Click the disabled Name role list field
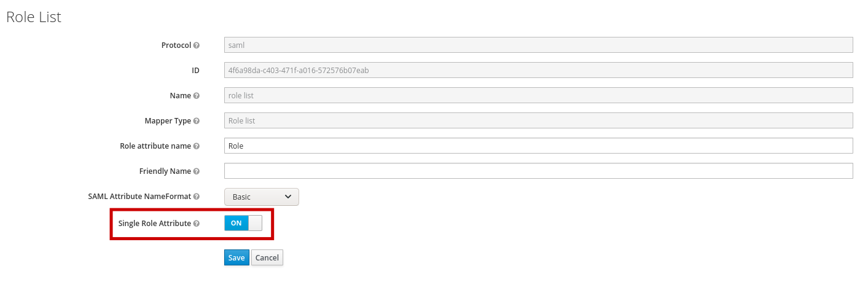The image size is (868, 282). coord(539,95)
